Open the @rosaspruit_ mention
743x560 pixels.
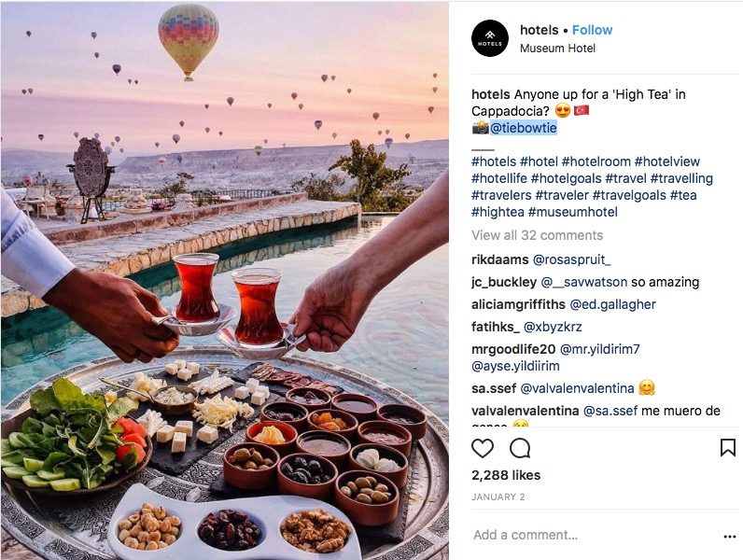click(x=572, y=259)
